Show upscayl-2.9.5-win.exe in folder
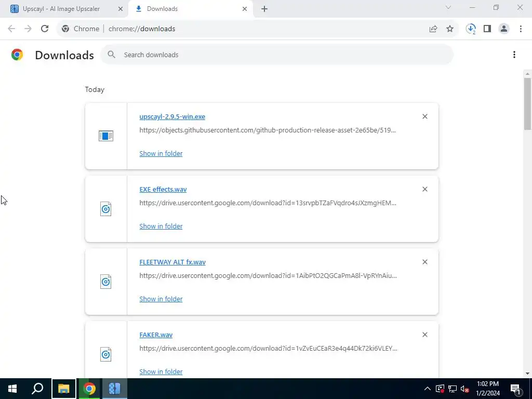This screenshot has width=532, height=399. (161, 153)
